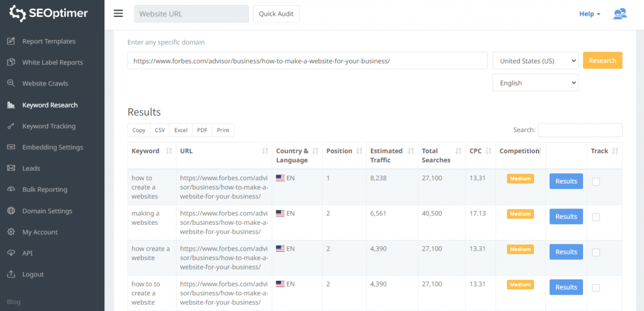Click the Keyword Tracking sidebar icon
The image size is (644, 311).
(11, 126)
